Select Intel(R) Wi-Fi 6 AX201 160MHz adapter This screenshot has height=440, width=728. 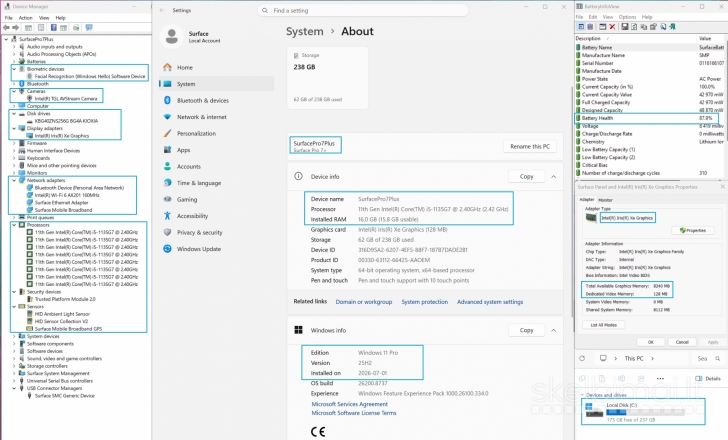coord(67,195)
